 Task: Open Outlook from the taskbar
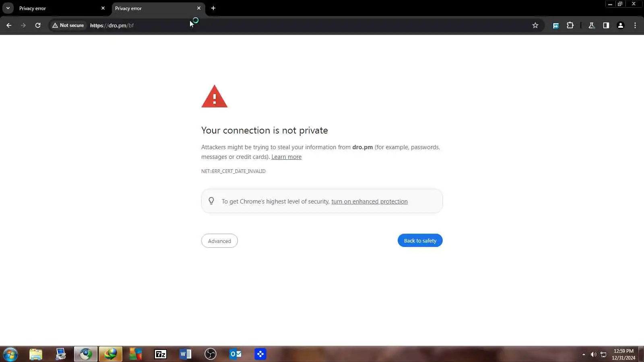[235, 354]
